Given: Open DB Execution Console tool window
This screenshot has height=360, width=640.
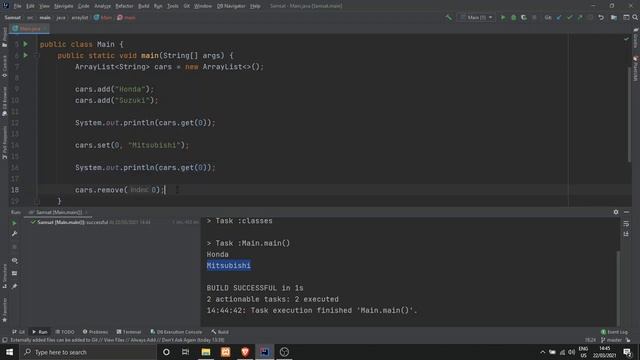Looking at the screenshot, I should coord(176,332).
